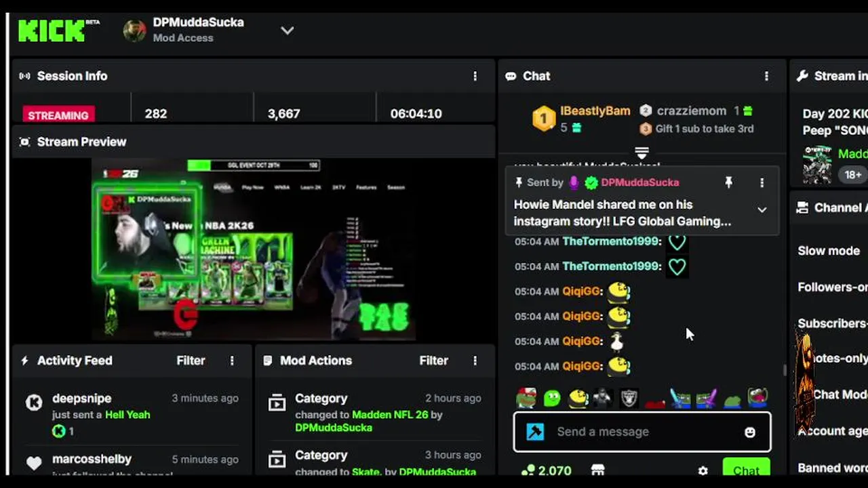Open chat settings gear
Viewport: 868px width, 488px height.
click(703, 470)
